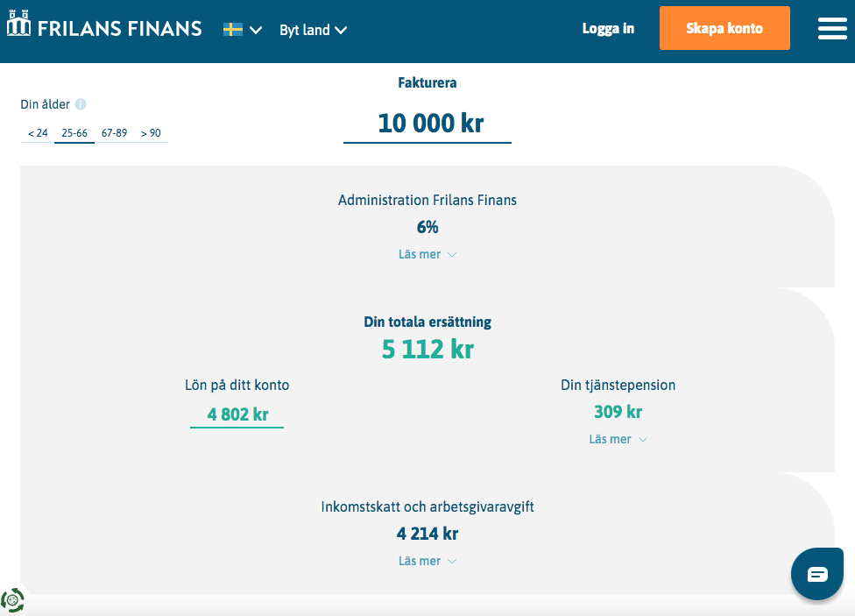Choose the 67-89 age range

pyautogui.click(x=114, y=133)
